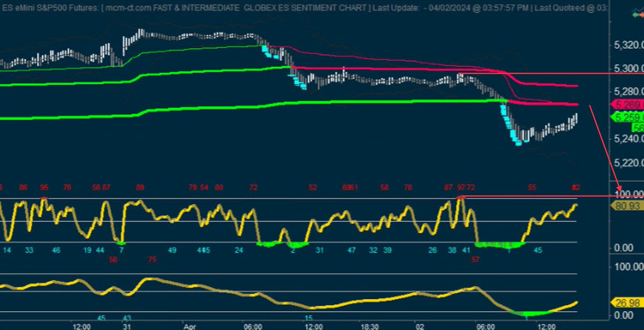Select the 5,240.0 price axis label
Image resolution: width=644 pixels, height=330 pixels.
coord(629,138)
